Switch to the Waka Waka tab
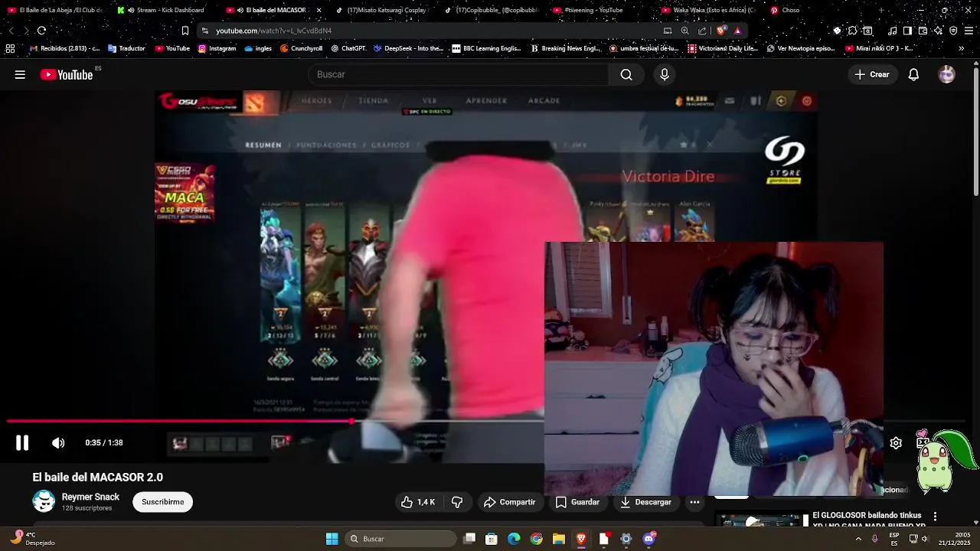Image resolution: width=980 pixels, height=551 pixels. coord(710,10)
